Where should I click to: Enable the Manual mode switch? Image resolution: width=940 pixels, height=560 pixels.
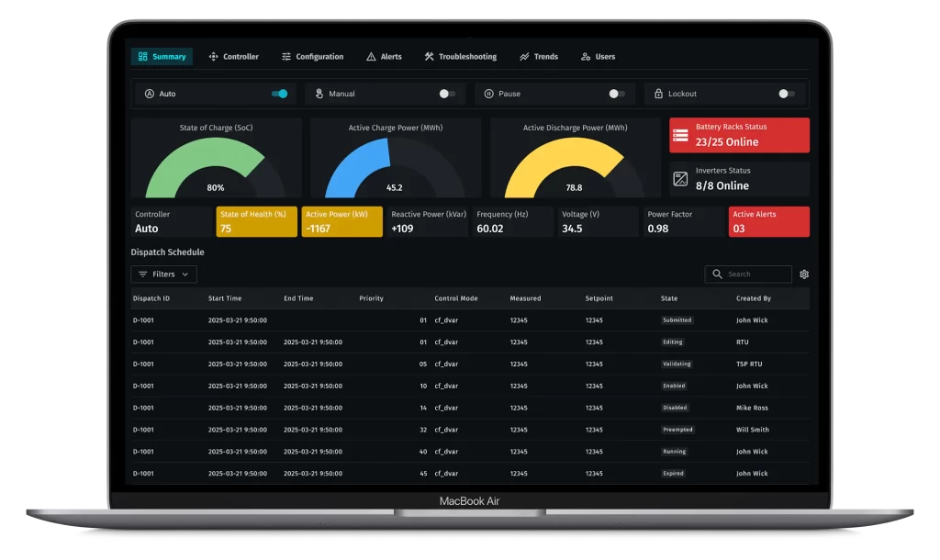[x=447, y=94]
